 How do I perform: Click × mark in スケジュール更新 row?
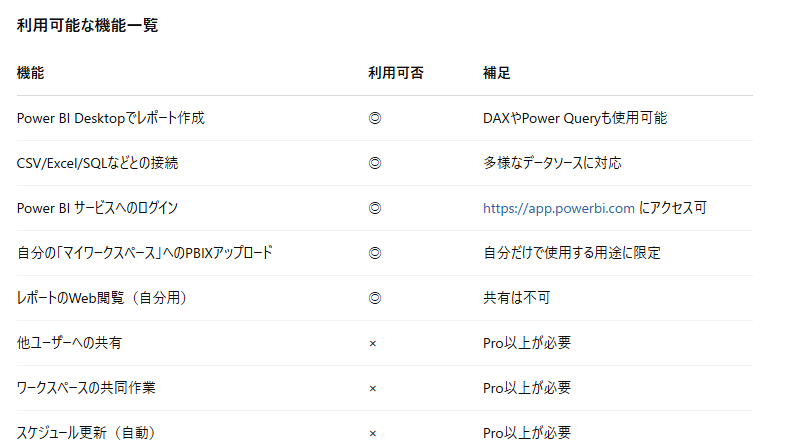(x=373, y=433)
